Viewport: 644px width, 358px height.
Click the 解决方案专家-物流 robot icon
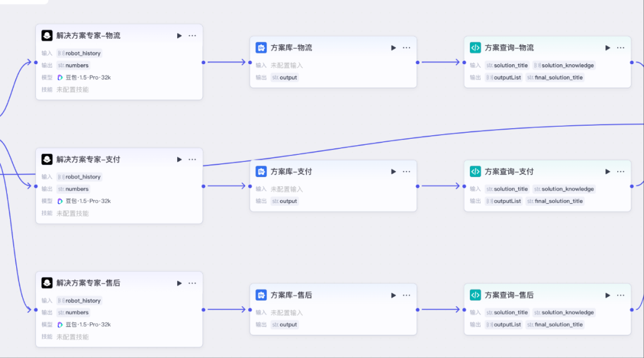coord(47,36)
